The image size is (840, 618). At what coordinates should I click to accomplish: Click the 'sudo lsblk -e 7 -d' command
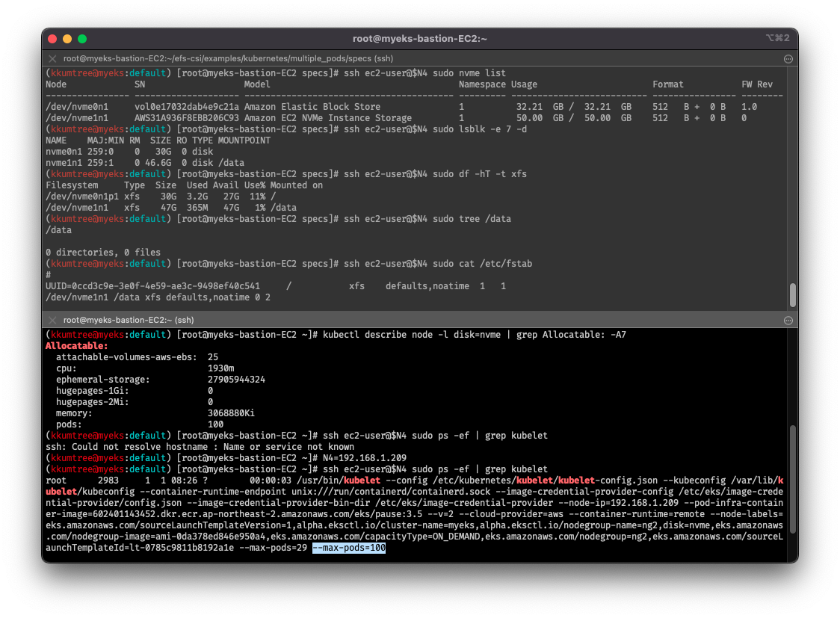tap(480, 129)
